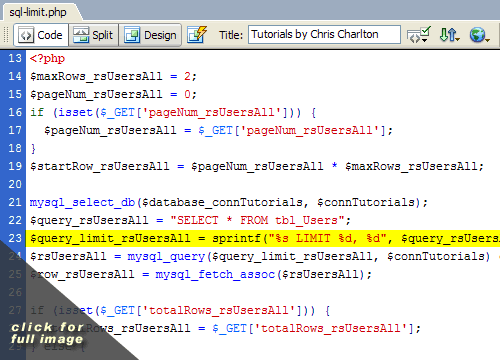Click 'mysql_fetch_assoc' on line 25

coord(215,275)
